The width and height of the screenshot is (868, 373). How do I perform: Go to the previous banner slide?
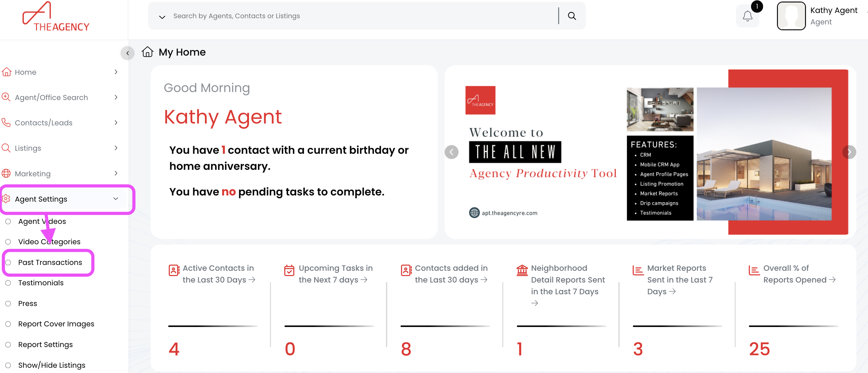coord(451,152)
